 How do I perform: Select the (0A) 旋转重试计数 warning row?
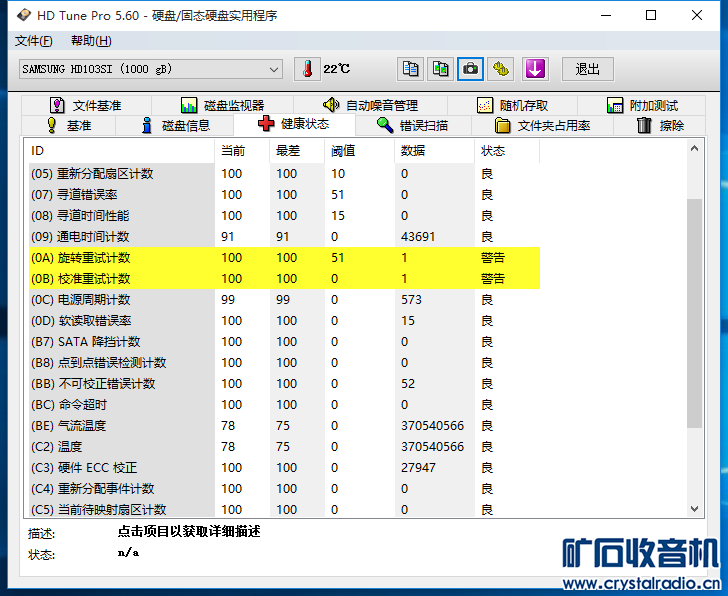pos(284,258)
